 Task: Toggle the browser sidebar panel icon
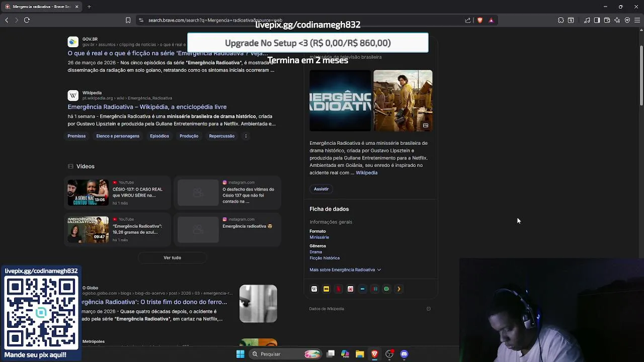(x=597, y=20)
